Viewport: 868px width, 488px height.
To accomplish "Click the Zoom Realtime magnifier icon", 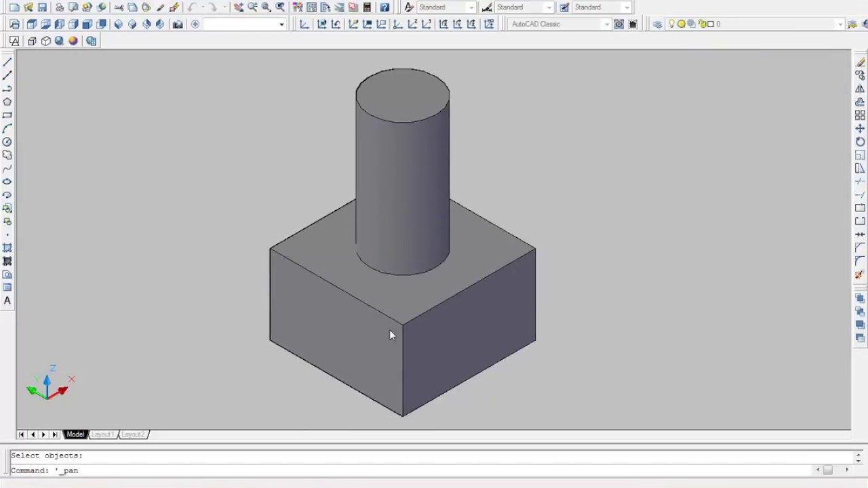I will coord(252,7).
